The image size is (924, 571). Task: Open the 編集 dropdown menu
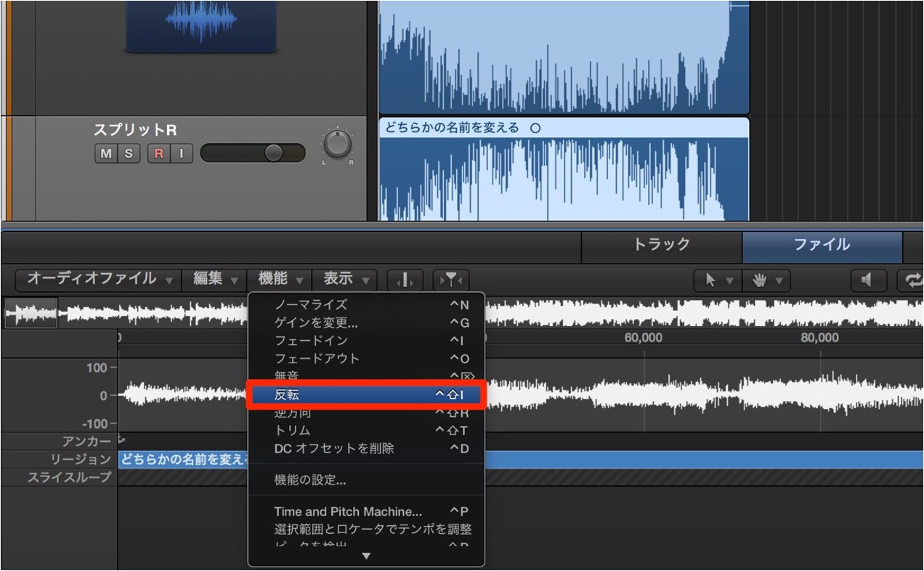tap(215, 279)
